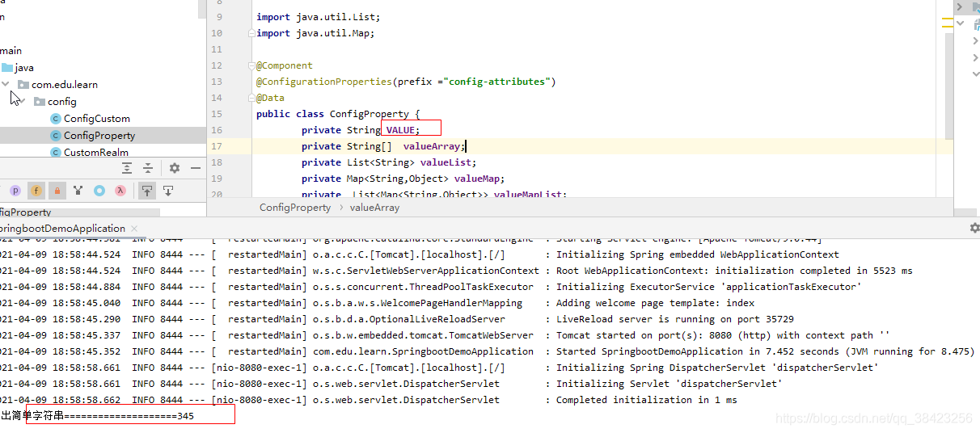
Task: Toggle the purple 'p' Show Properties filter
Action: pyautogui.click(x=15, y=191)
